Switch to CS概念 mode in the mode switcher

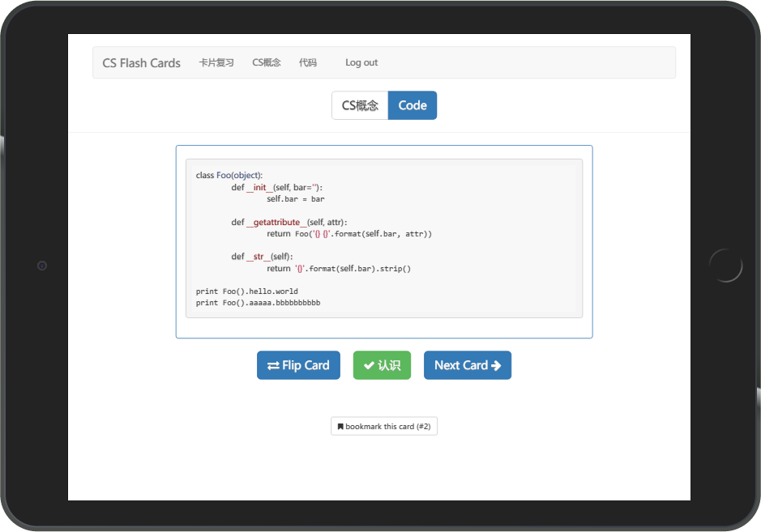pyautogui.click(x=360, y=105)
